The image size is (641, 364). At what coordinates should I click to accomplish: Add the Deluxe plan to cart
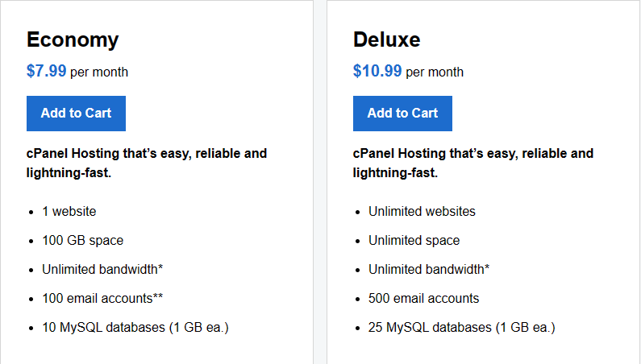click(402, 114)
